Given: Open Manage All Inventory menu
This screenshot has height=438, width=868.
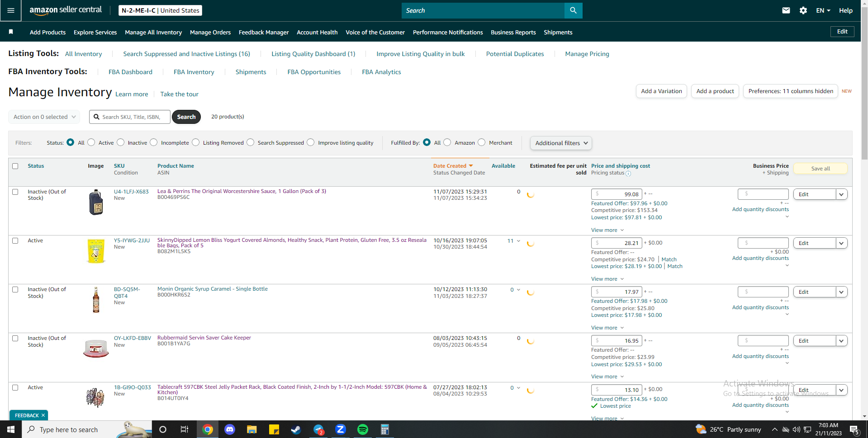Looking at the screenshot, I should pos(153,32).
